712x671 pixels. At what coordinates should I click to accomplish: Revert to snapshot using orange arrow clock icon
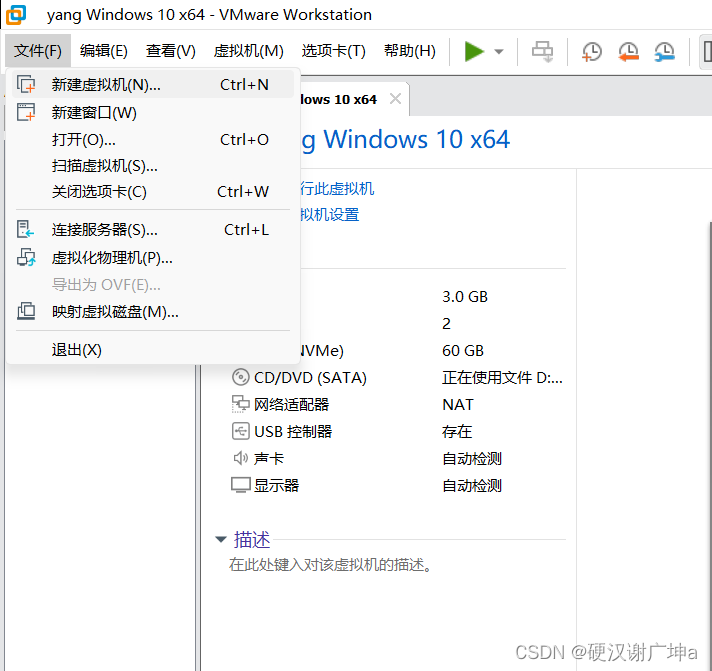(x=628, y=51)
